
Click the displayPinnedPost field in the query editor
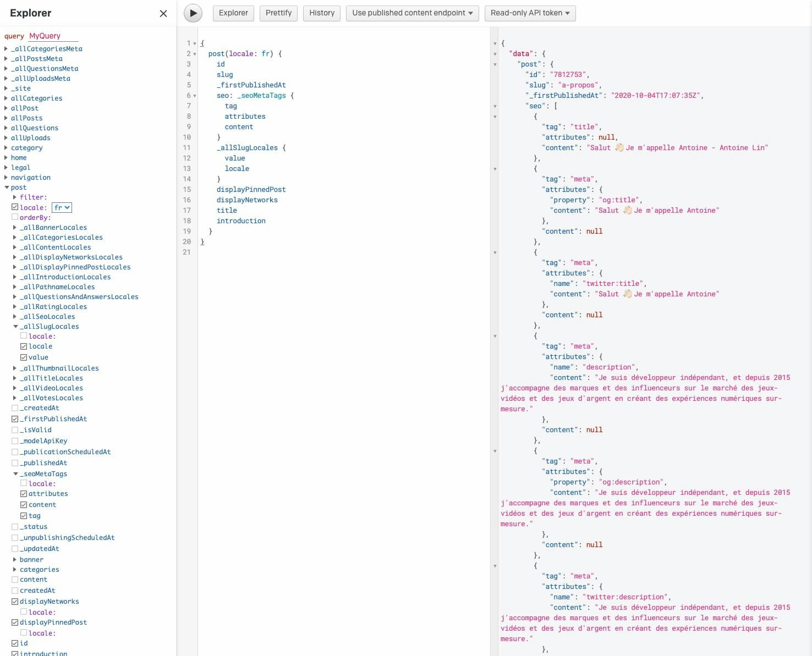click(251, 190)
